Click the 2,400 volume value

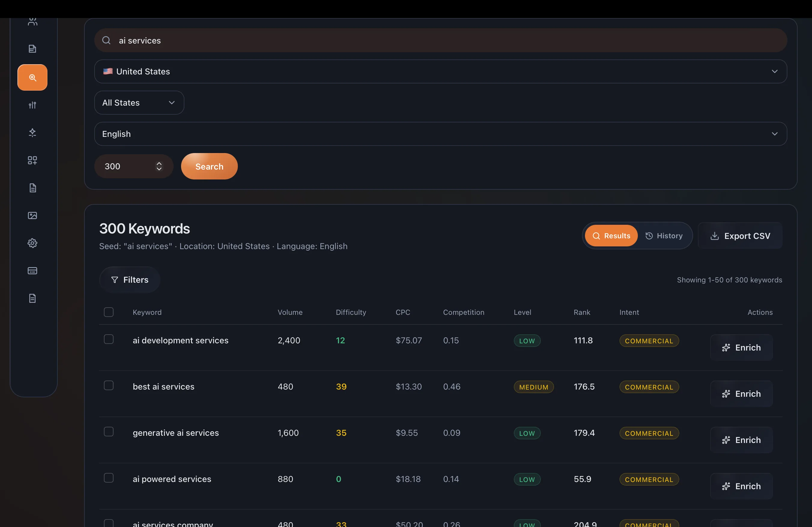[289, 340]
